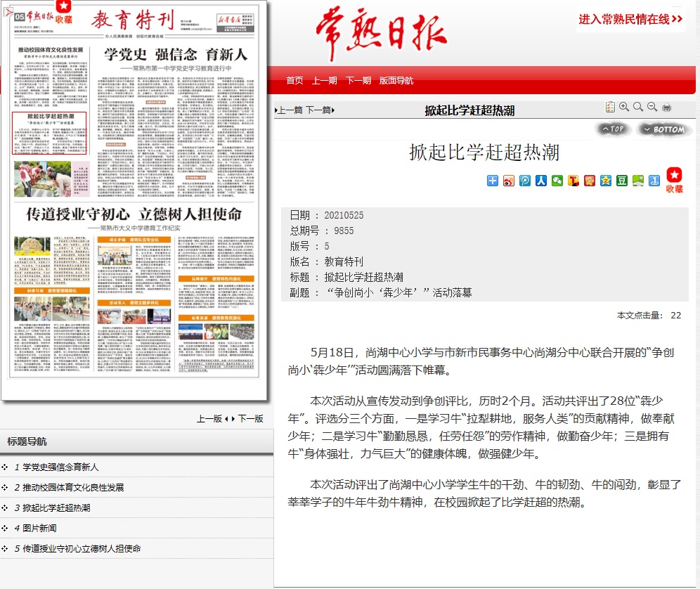
Task: Jump to page top with TOP button
Action: coord(613,129)
